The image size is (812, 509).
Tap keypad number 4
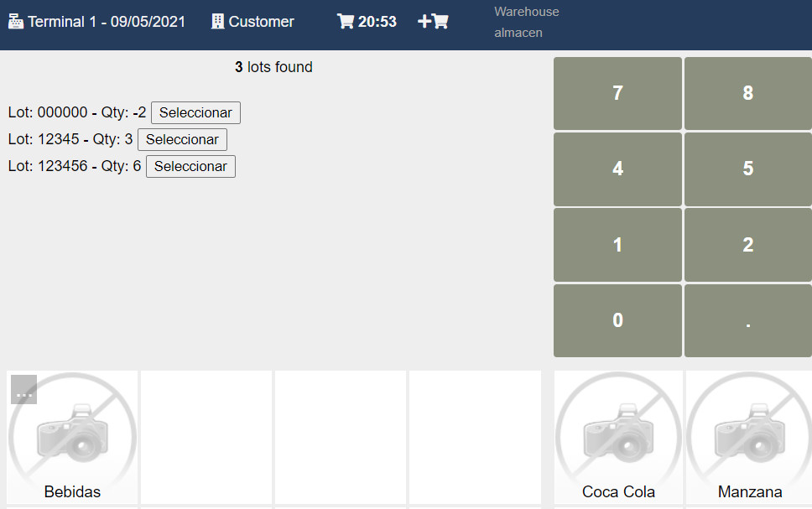click(617, 169)
